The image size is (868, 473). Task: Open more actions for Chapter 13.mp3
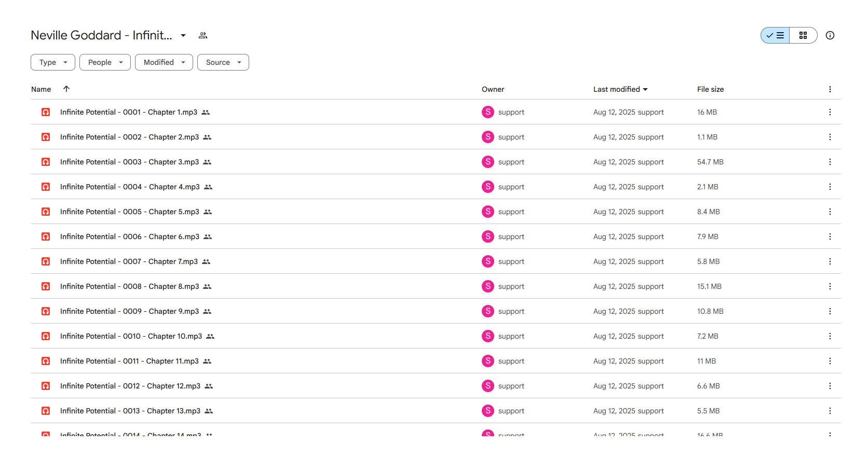pos(830,411)
